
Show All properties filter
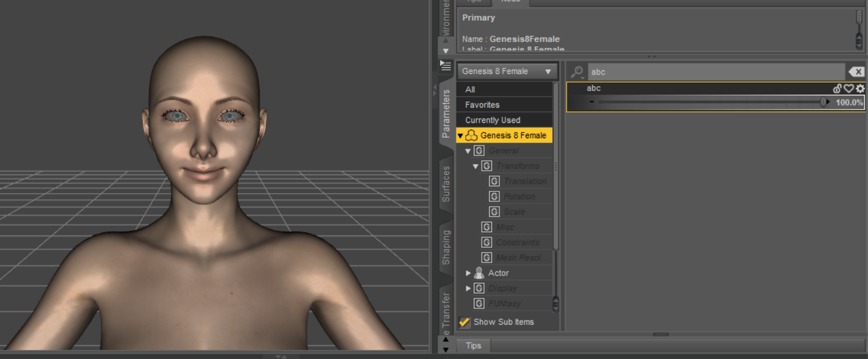(505, 90)
